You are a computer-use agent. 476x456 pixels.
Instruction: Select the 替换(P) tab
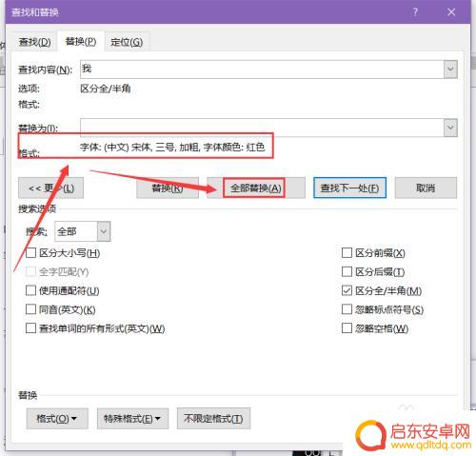(81, 42)
